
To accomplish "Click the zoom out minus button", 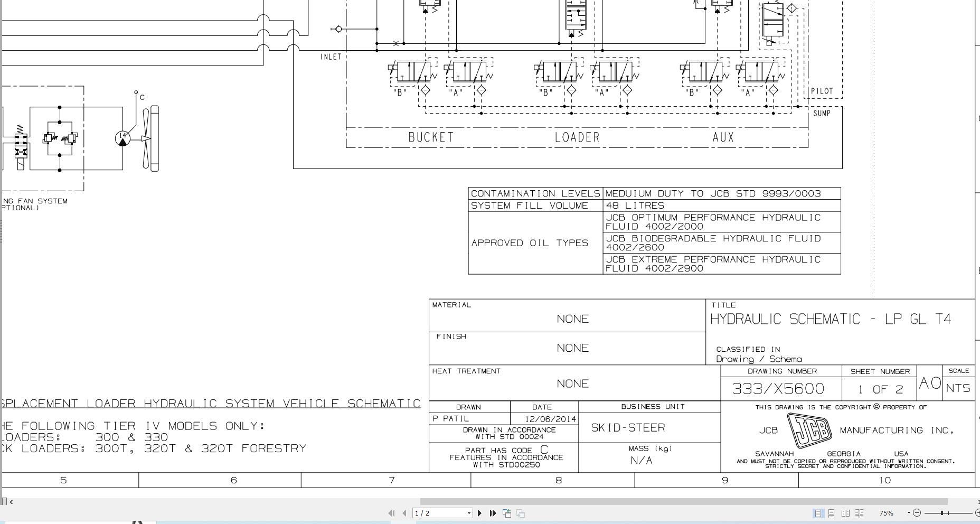I will tap(917, 513).
